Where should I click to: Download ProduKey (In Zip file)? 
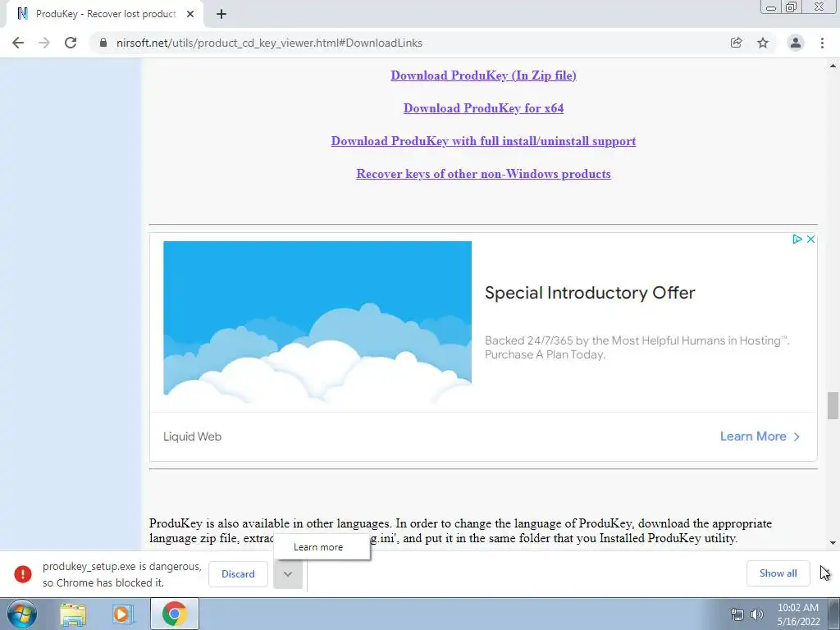[x=483, y=75]
